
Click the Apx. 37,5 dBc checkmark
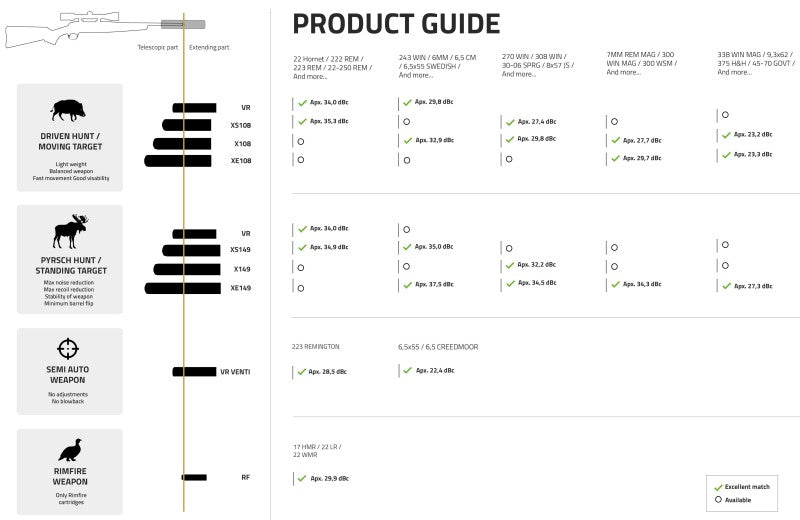pos(406,285)
